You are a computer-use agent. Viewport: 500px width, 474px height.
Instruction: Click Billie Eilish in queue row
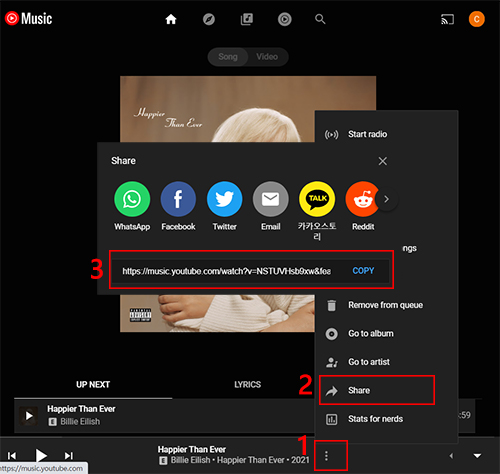pyautogui.click(x=80, y=422)
